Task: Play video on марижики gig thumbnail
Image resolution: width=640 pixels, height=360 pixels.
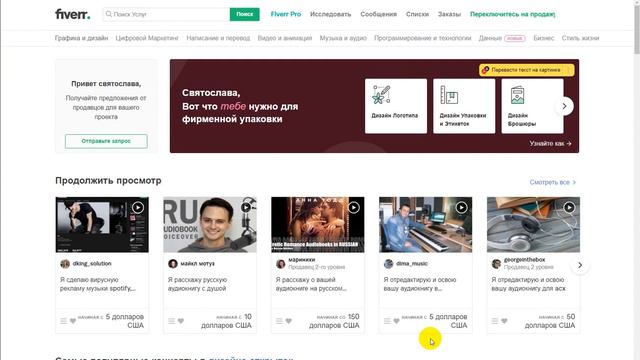Action: click(353, 207)
